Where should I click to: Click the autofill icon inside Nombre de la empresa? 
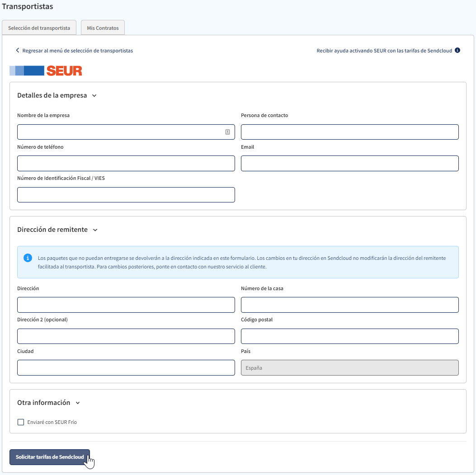(x=228, y=132)
